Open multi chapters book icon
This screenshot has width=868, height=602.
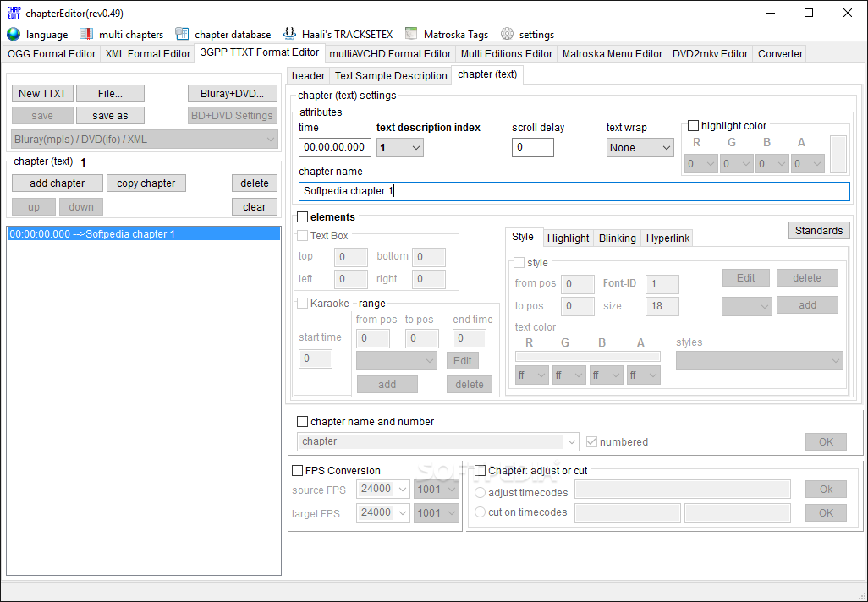[86, 35]
